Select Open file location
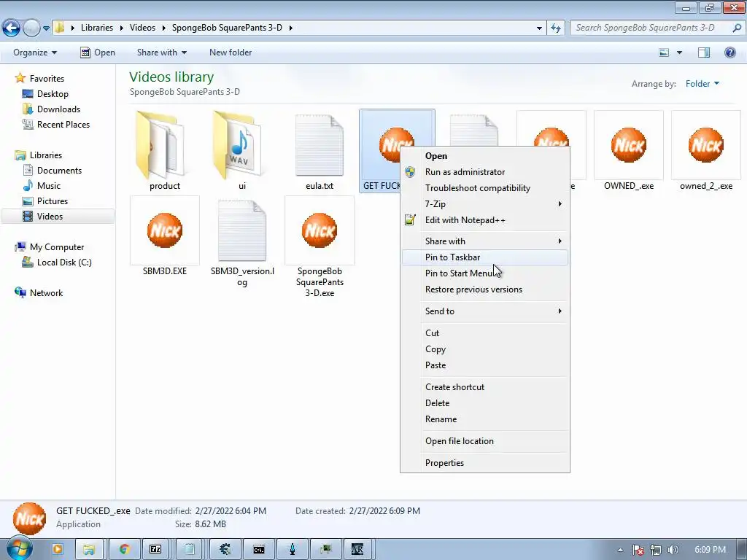747x560 pixels. (x=485, y=441)
